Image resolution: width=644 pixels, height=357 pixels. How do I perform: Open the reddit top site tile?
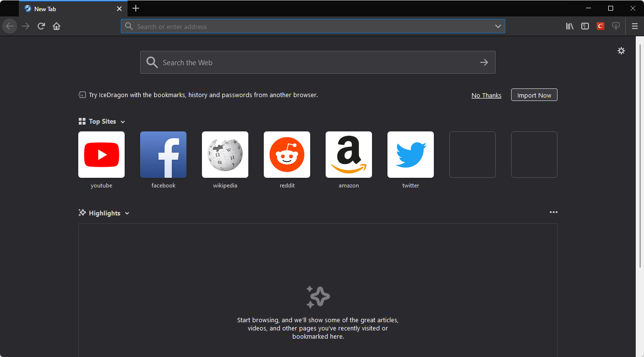pyautogui.click(x=287, y=155)
